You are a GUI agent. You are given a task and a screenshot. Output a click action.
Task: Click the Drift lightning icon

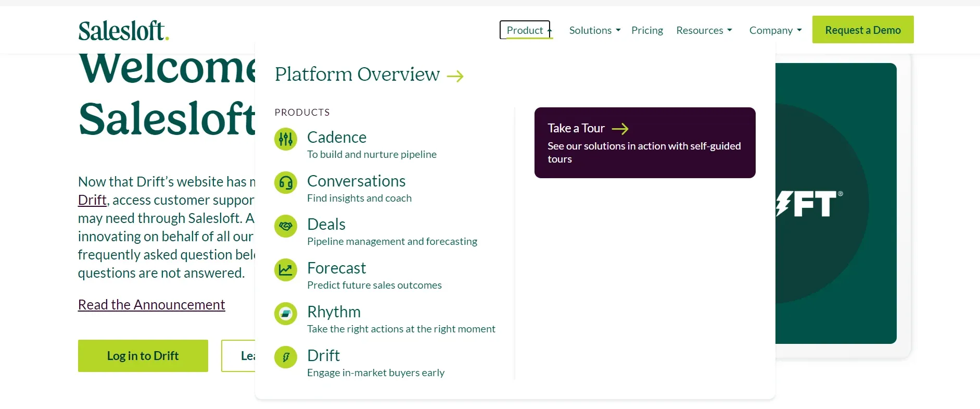286,357
